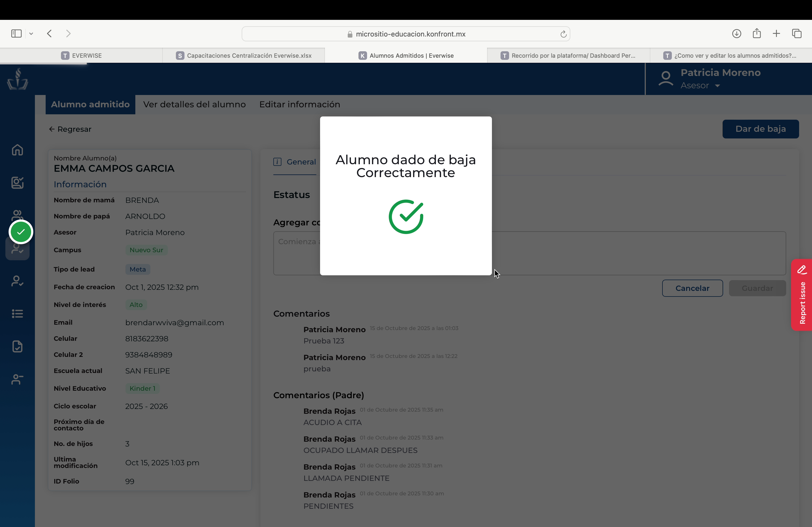Expand the sidebar options chevron in Safari

(31, 34)
